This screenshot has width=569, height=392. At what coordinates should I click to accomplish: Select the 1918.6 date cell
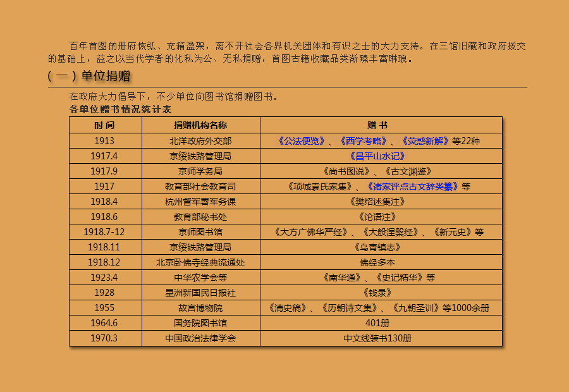tap(105, 217)
